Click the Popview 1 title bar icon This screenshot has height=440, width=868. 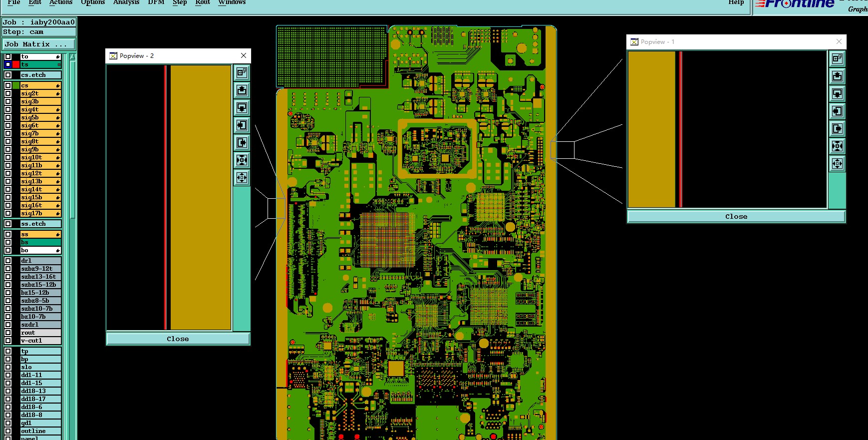tap(634, 42)
